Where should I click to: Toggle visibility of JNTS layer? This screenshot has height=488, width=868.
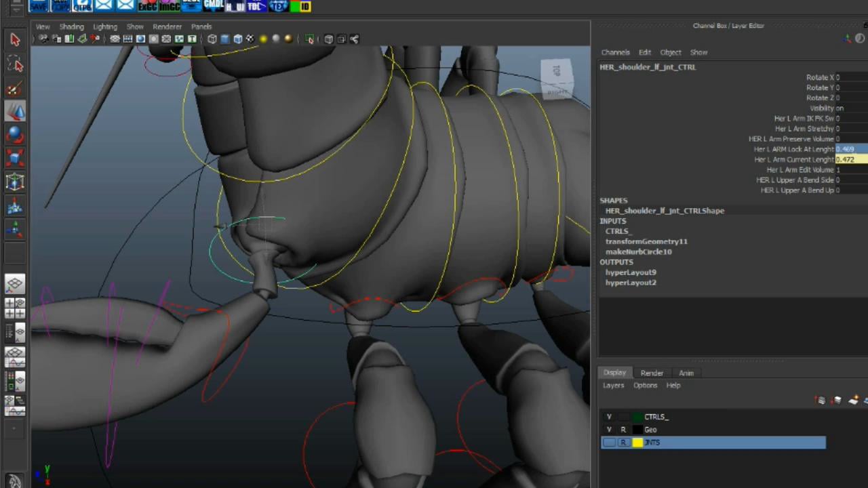tap(609, 443)
